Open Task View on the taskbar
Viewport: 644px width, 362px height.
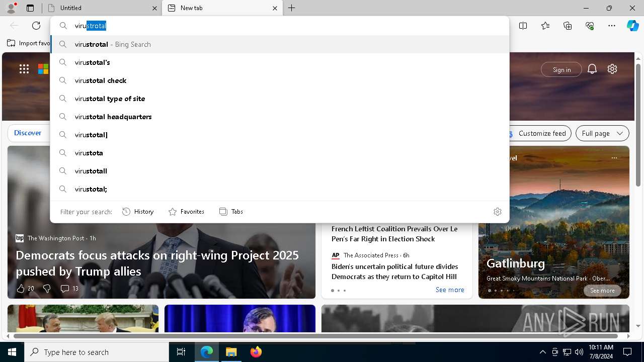pyautogui.click(x=181, y=352)
